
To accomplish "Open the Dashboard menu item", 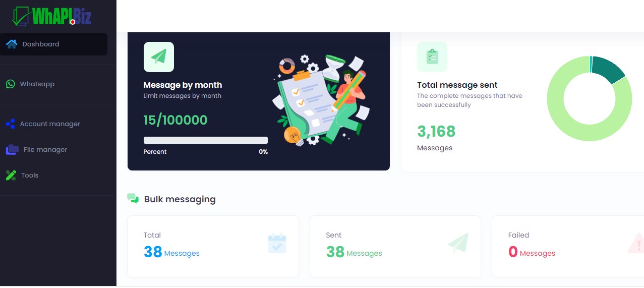I will tap(53, 44).
